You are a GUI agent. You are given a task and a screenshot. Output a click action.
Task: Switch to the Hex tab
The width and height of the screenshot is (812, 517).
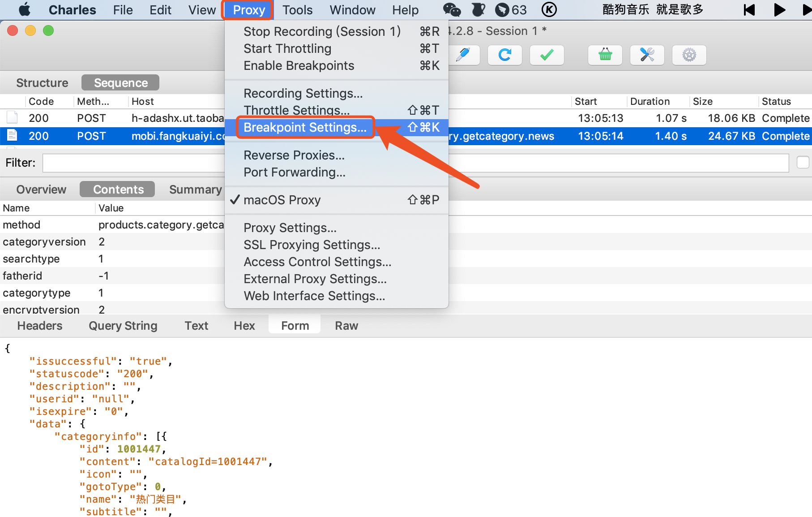click(x=244, y=326)
